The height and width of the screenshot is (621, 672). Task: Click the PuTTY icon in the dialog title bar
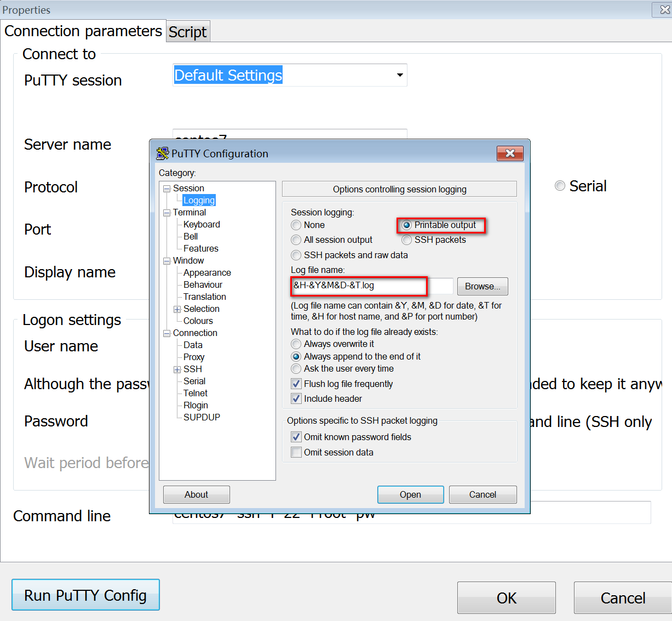coord(162,153)
